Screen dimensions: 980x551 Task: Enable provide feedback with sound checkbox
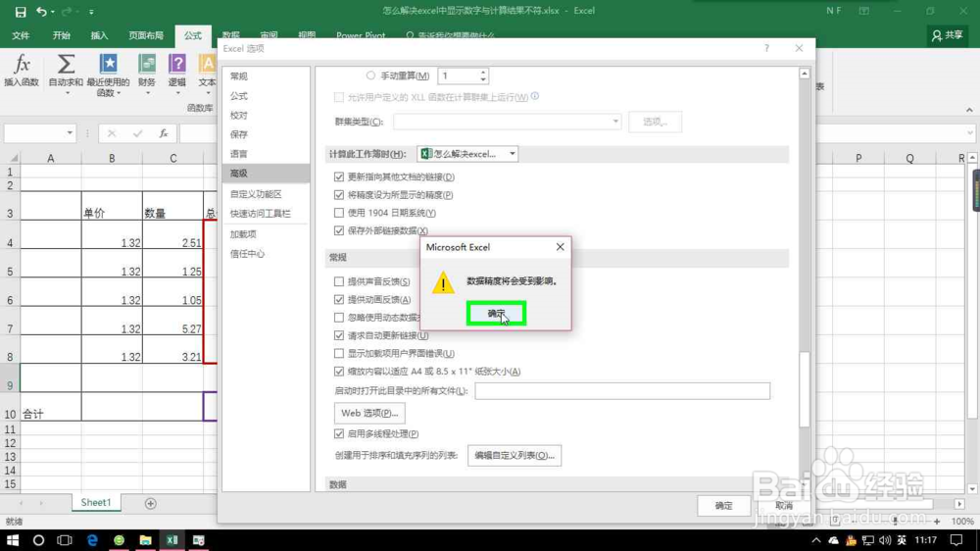[x=339, y=282]
